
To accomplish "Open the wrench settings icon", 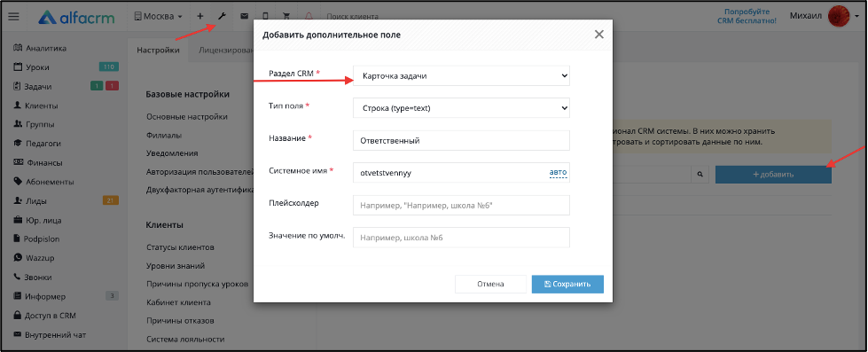I will [222, 17].
